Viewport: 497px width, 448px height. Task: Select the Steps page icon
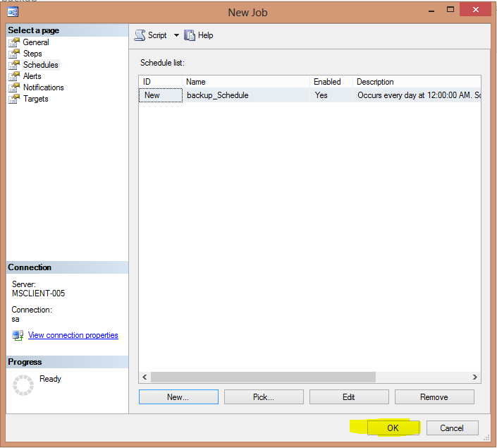tap(14, 54)
